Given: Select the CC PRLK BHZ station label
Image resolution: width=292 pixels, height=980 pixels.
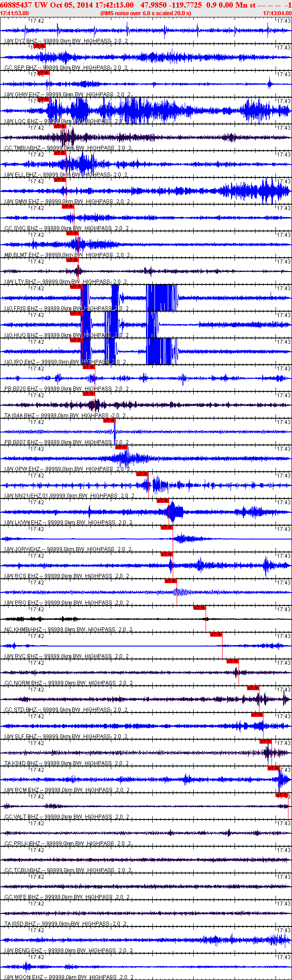Looking at the screenshot, I should tap(22, 844).
